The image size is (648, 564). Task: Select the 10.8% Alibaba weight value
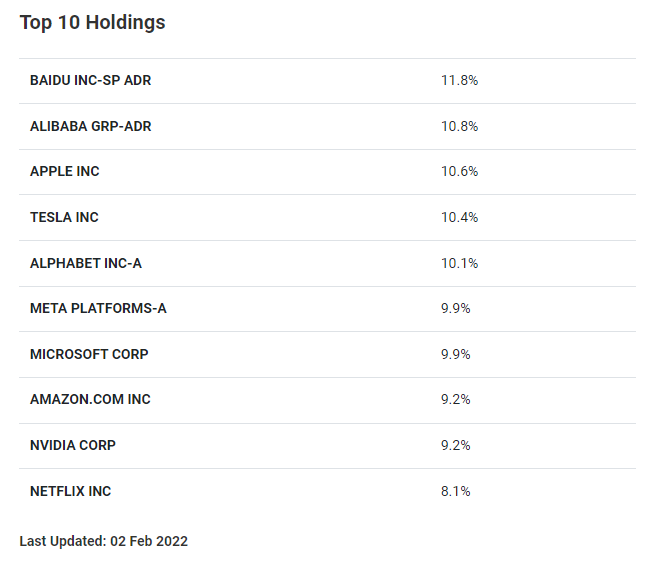[459, 126]
